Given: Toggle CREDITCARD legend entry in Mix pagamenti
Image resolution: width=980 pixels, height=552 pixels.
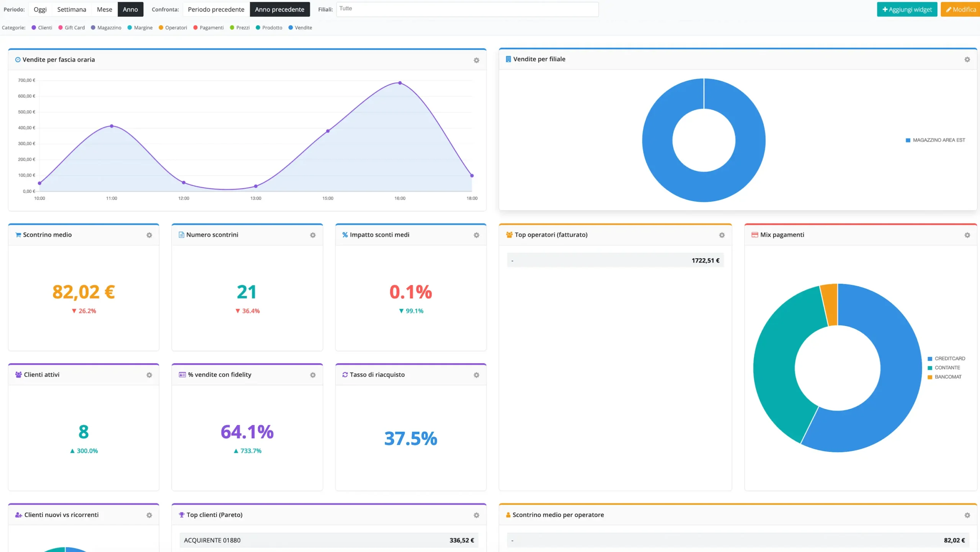Looking at the screenshot, I should pos(946,358).
